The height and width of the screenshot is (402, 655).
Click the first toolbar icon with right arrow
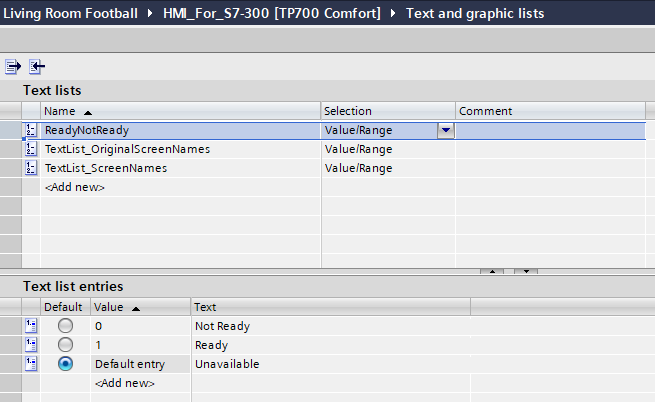click(13, 66)
